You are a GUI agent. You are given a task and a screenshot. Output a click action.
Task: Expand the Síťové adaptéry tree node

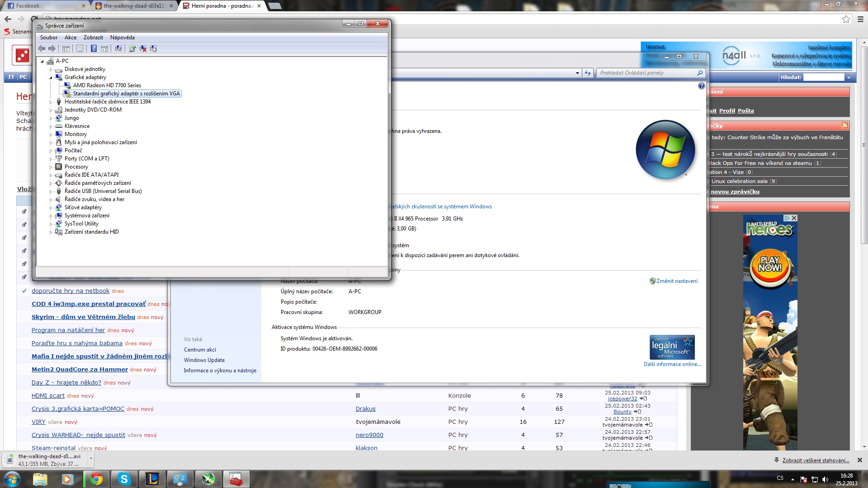(51, 207)
